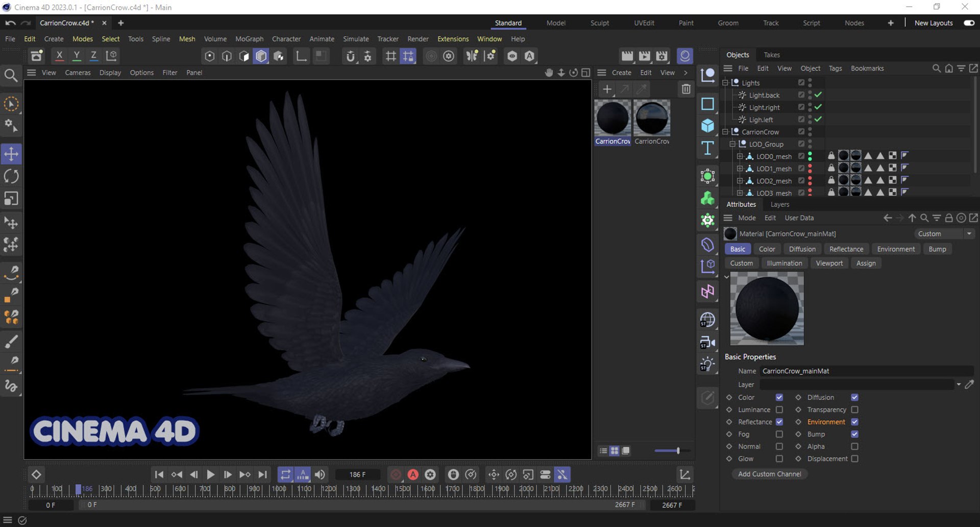
Task: Toggle Light.back enabled checkmark
Action: coord(818,95)
